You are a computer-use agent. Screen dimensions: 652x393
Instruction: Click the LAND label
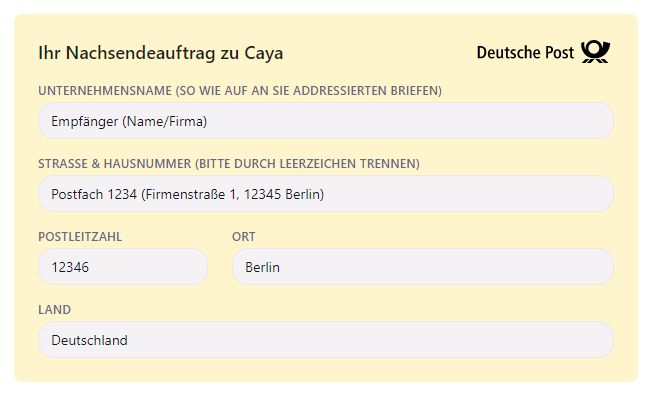point(54,310)
